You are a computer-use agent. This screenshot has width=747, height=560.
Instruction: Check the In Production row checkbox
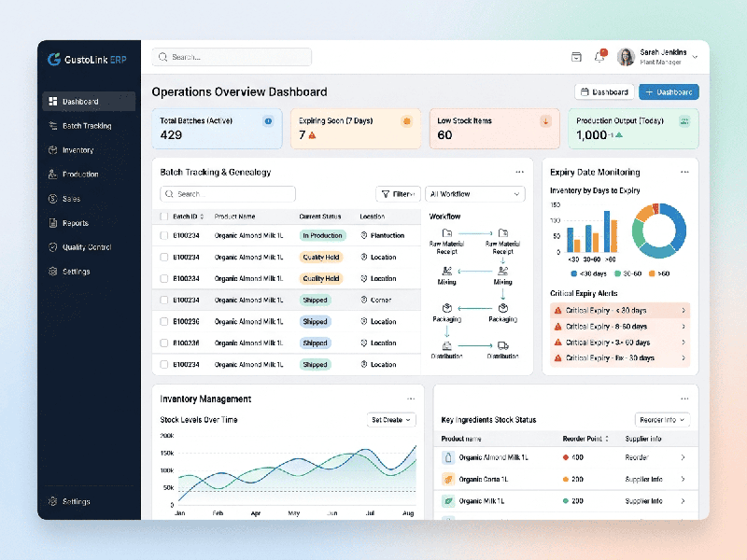[x=164, y=235]
